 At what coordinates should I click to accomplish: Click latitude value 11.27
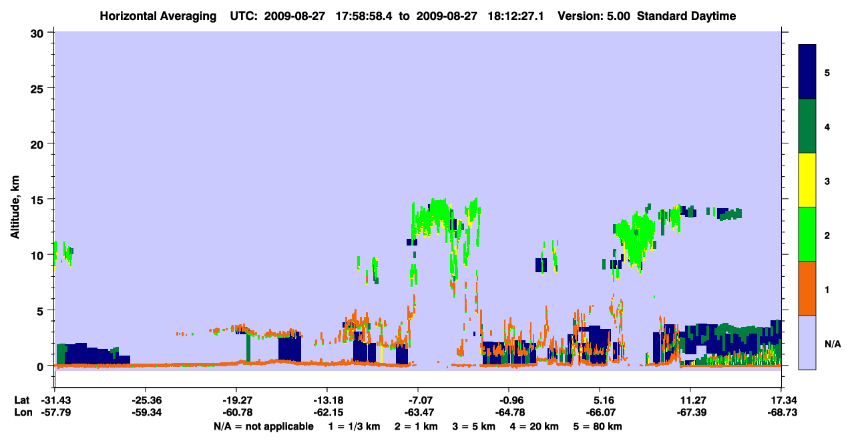(x=690, y=400)
